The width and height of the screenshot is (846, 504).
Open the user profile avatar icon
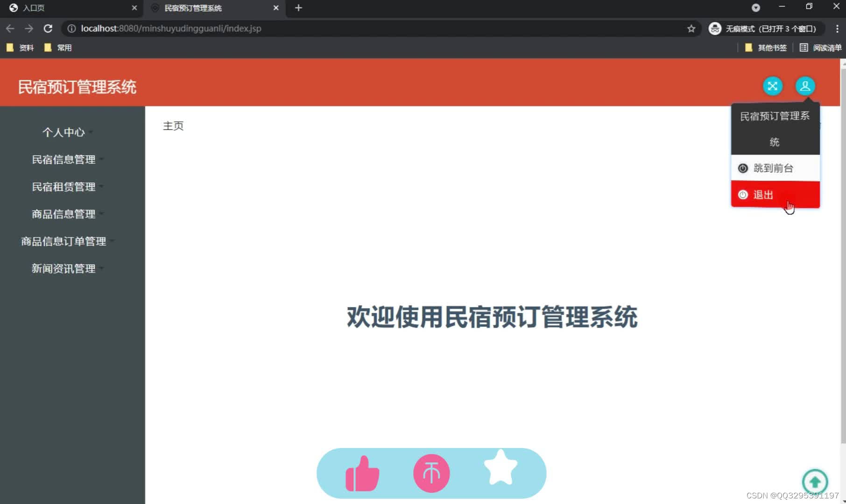805,86
